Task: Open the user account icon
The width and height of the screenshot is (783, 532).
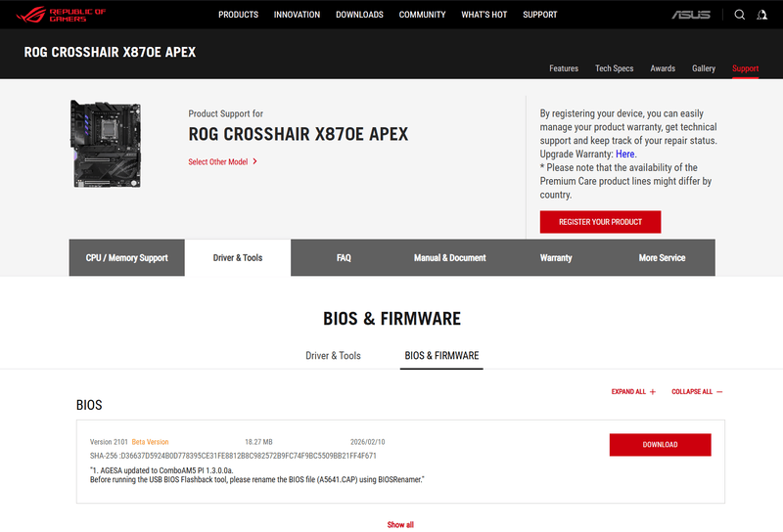Action: point(762,15)
